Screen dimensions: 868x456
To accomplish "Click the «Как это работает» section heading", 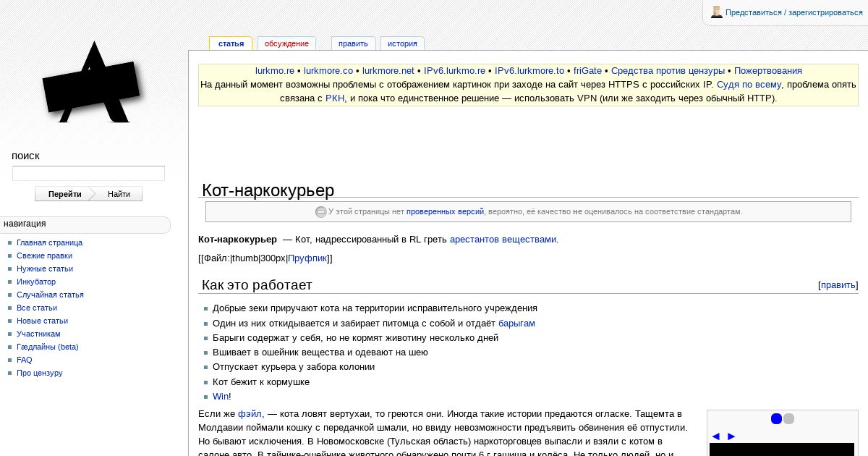I will [x=257, y=285].
